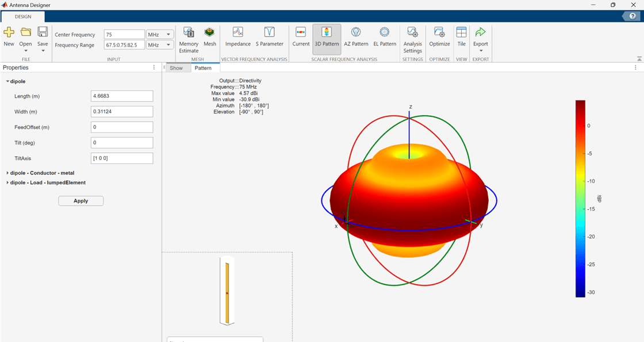The image size is (644, 342).
Task: Open the Center Frequency unit dropdown
Action: [160, 35]
